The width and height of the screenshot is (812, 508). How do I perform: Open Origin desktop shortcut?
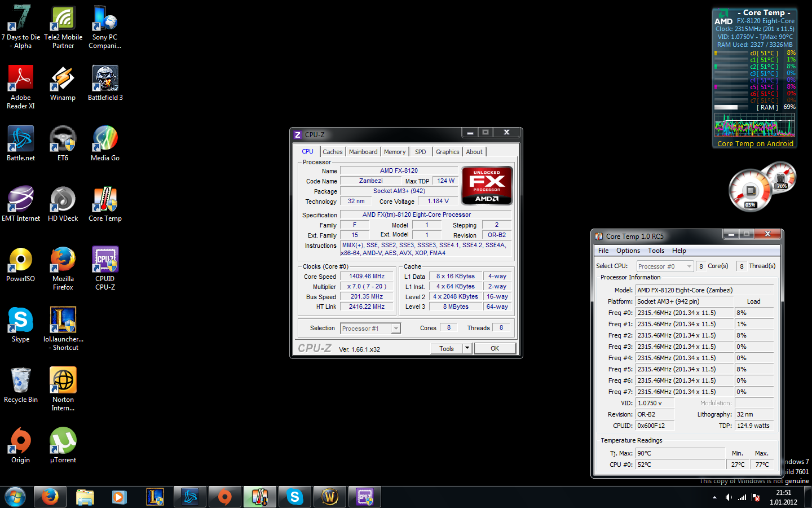(21, 446)
